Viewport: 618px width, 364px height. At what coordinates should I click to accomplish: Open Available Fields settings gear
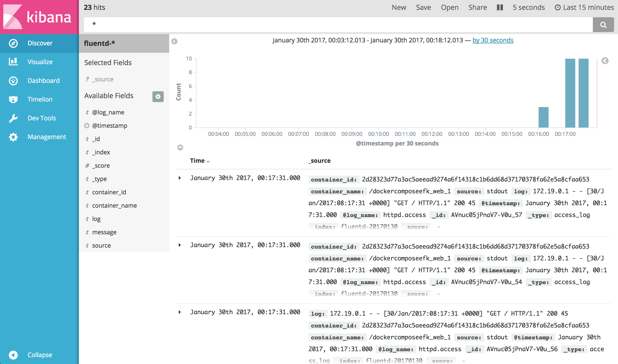158,96
